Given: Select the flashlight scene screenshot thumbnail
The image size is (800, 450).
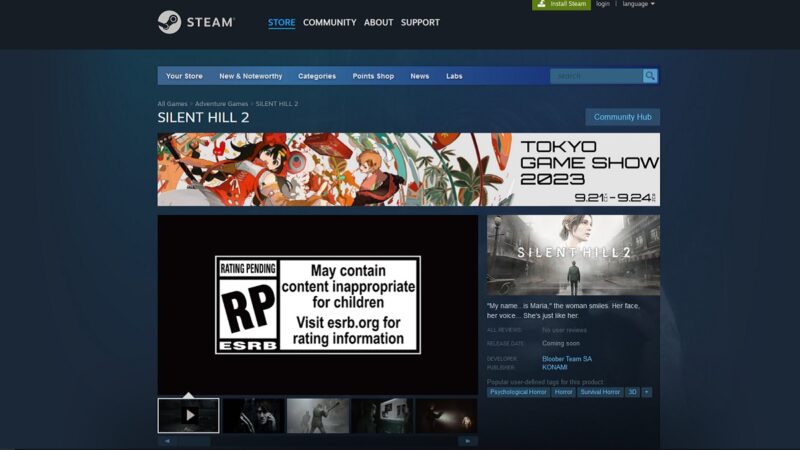Looking at the screenshot, I should [x=446, y=416].
